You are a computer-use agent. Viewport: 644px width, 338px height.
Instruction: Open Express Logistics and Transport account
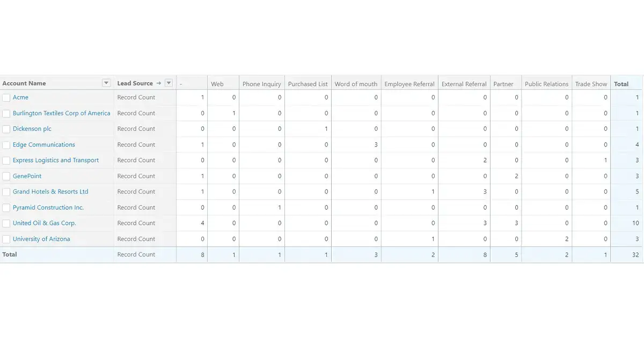pos(54,160)
